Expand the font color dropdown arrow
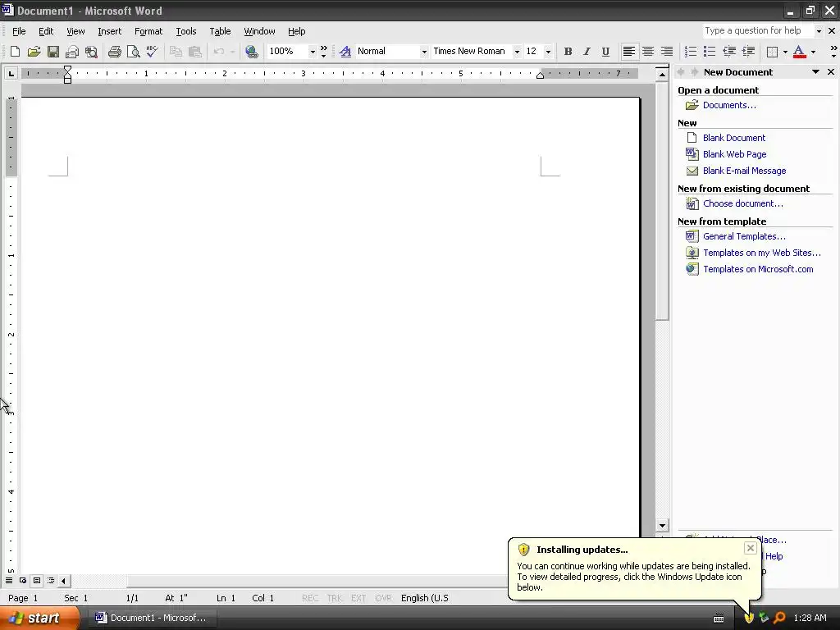The width and height of the screenshot is (840, 630). pyautogui.click(x=813, y=52)
